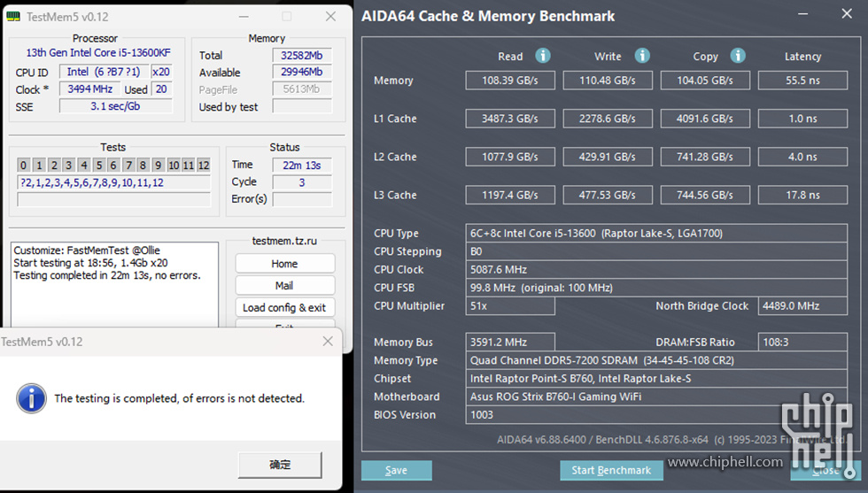Click the CPU Clock value 5087.6 MHz
Image resolution: width=868 pixels, height=493 pixels.
pos(656,269)
